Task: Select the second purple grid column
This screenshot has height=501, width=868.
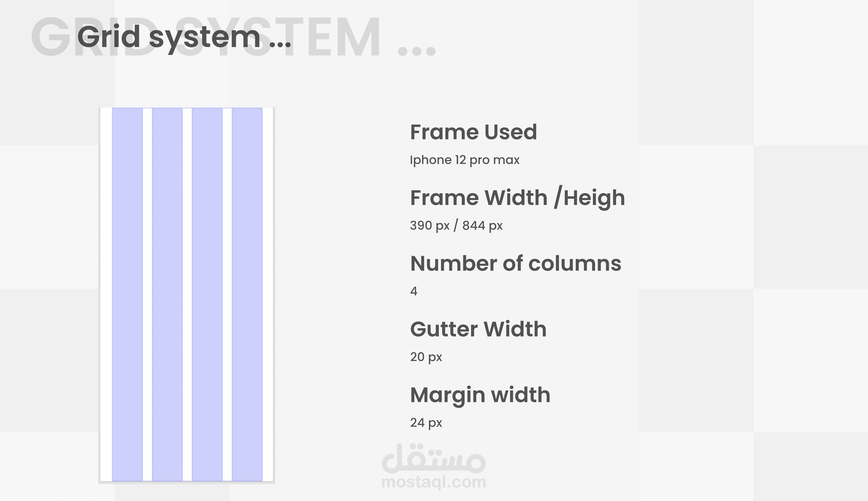Action: pyautogui.click(x=167, y=294)
